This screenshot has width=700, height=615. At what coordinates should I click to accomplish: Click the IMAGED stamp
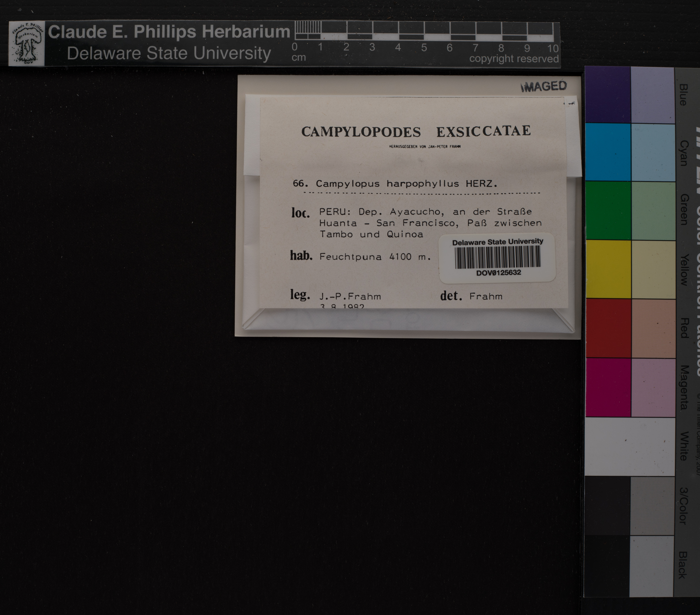pos(544,87)
